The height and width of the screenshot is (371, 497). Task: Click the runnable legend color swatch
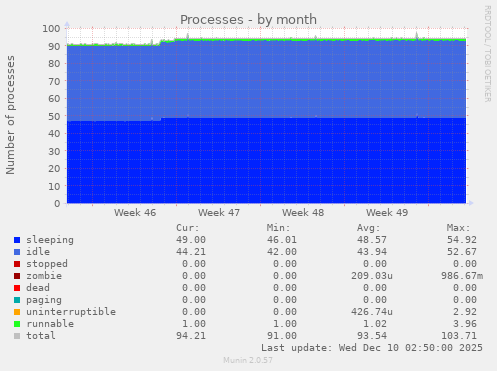[x=17, y=324]
